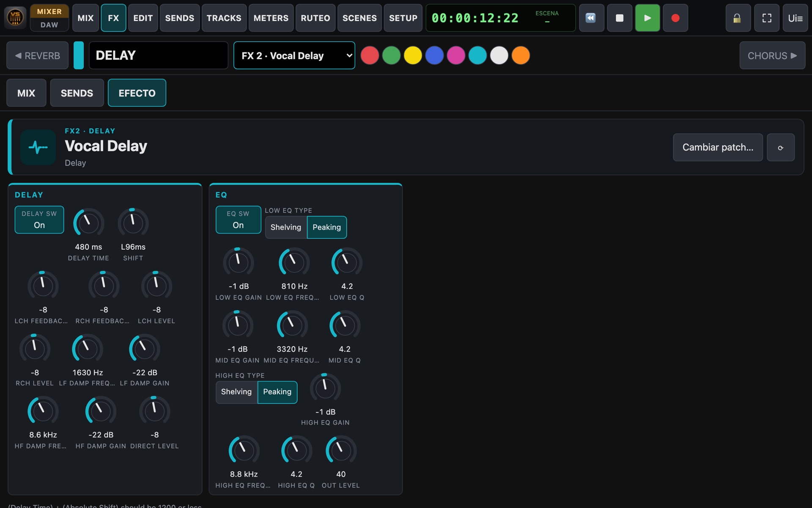Open the Ui menu icon
This screenshot has width=812, height=508.
tap(795, 18)
